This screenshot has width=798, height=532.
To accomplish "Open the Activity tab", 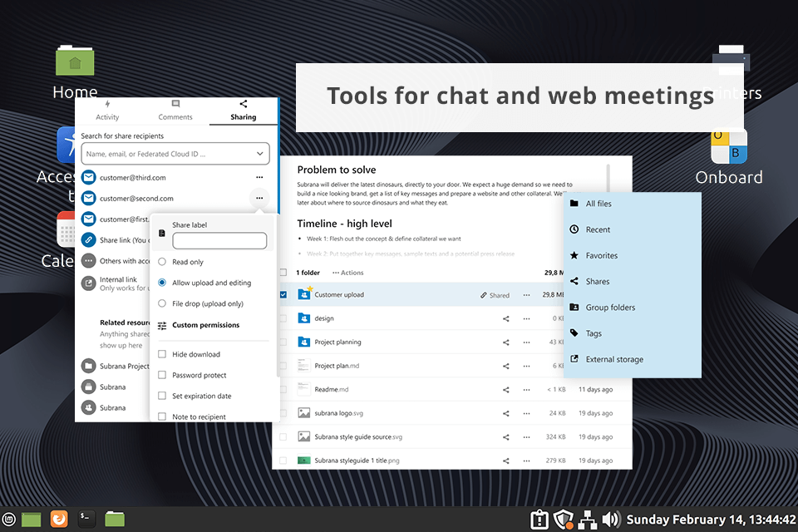I will tap(107, 111).
